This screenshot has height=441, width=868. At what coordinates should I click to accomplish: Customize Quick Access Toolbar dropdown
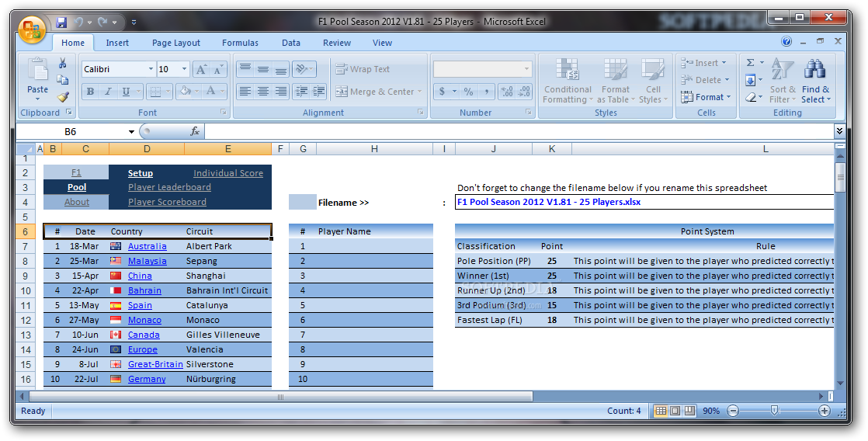[134, 23]
